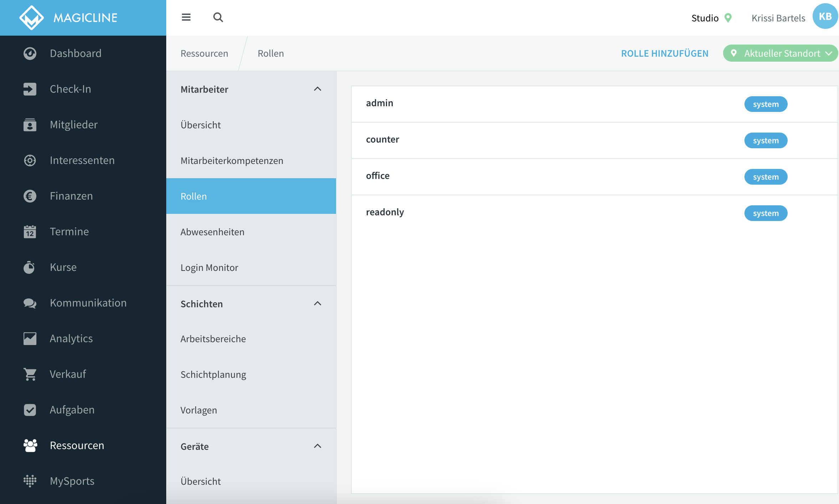The height and width of the screenshot is (504, 839).
Task: Click the MySports dots icon
Action: [x=30, y=481]
